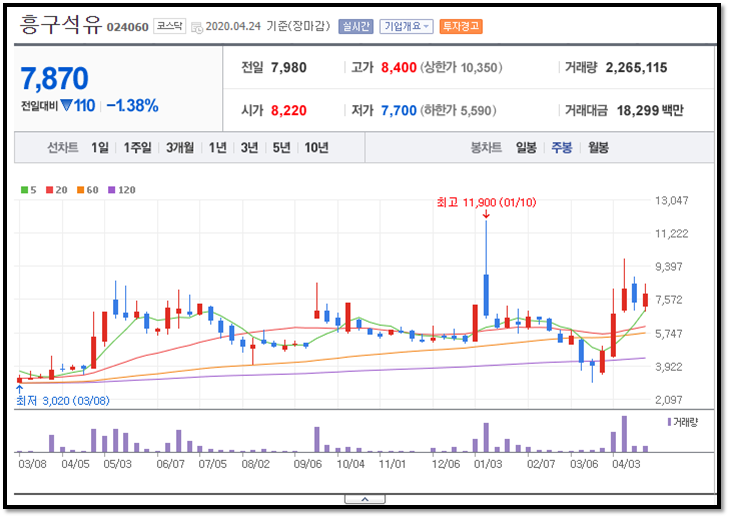The image size is (730, 518).
Task: Click the 09/06 date on the x-axis
Action: point(307,464)
